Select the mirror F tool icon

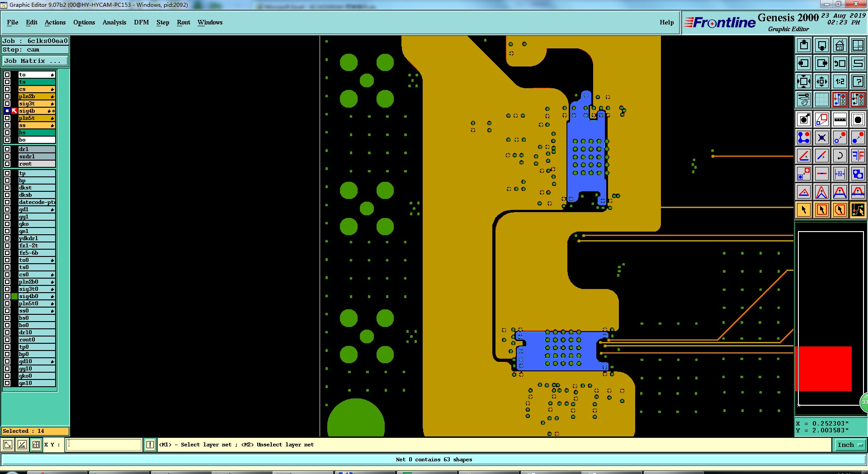(x=858, y=156)
